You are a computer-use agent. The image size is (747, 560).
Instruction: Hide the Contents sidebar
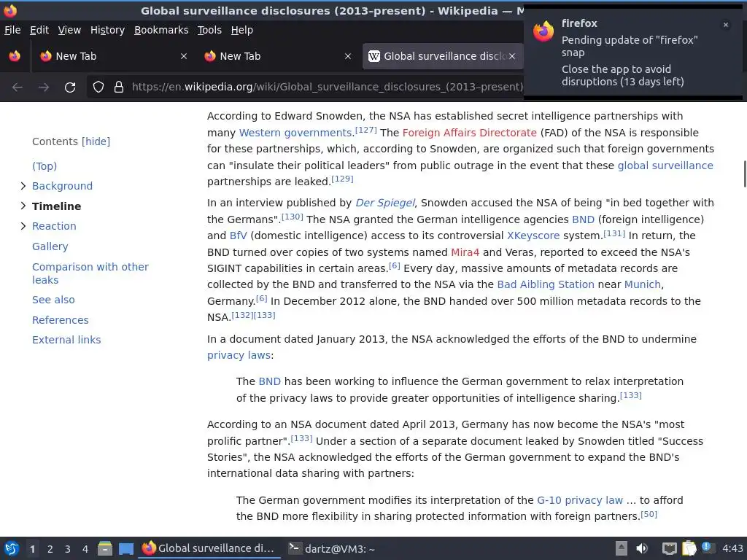96,141
